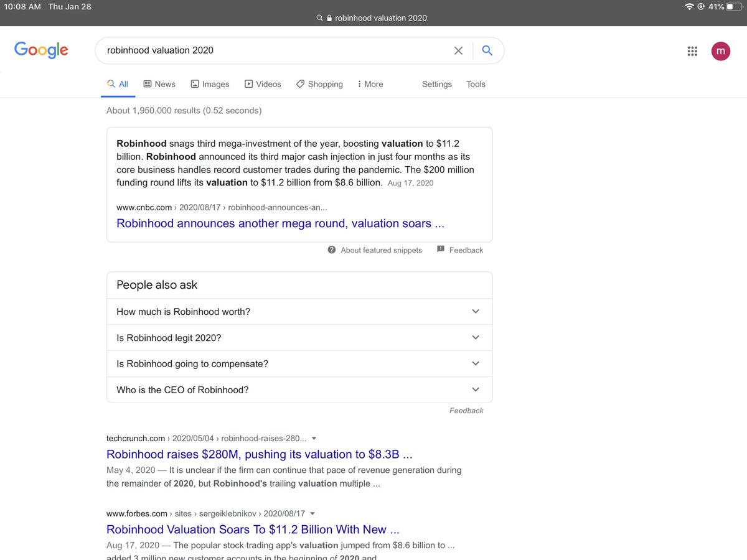Expand "Is Robinhood legit 2020?"

299,337
